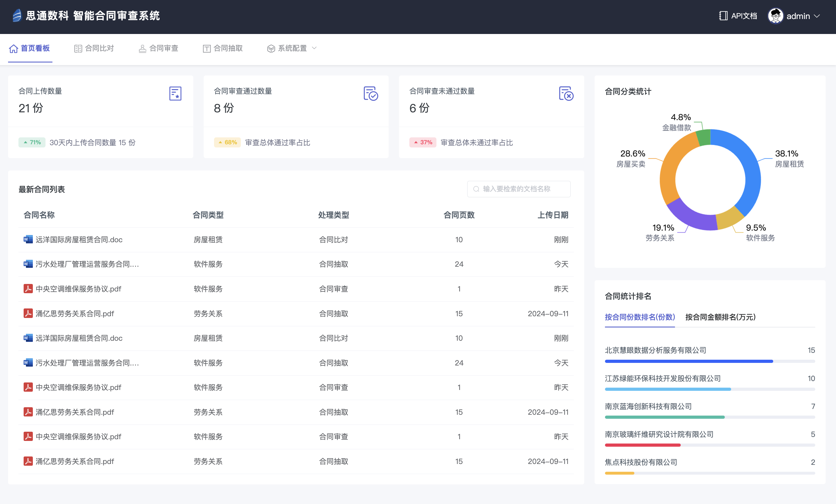Click the document name search field

(519, 189)
